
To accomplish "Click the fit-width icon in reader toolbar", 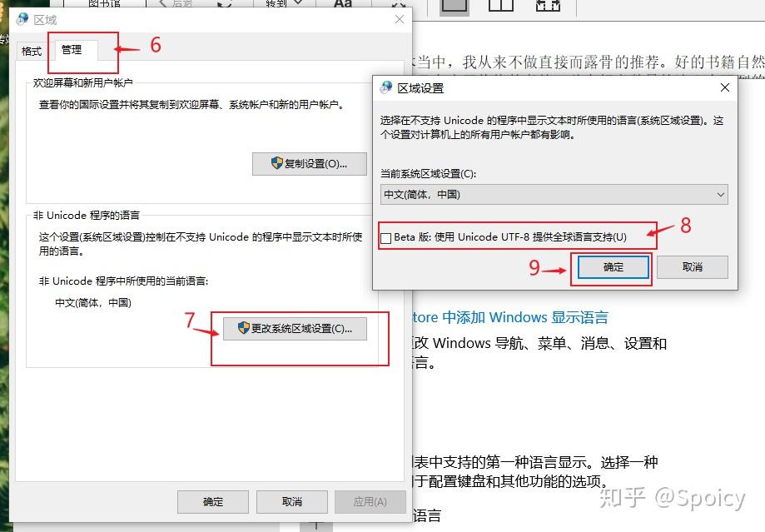I will click(548, 5).
